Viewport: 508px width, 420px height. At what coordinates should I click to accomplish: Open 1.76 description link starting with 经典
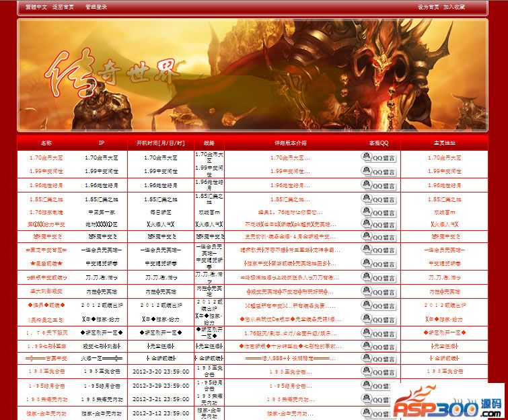coord(290,213)
